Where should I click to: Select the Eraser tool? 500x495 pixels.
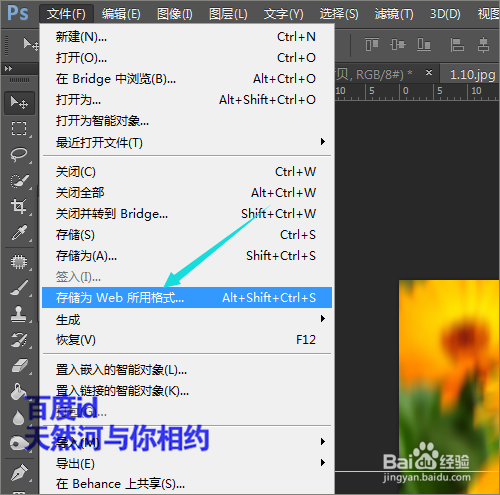pos(19,366)
